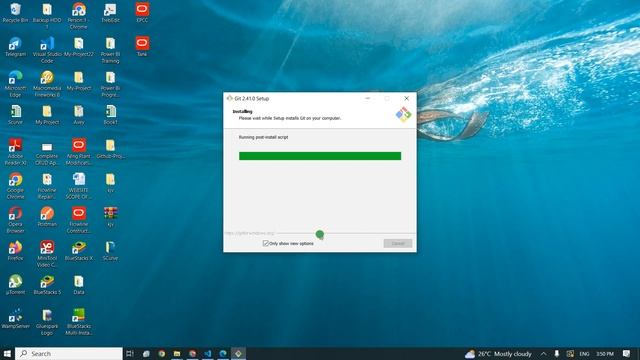Open the Tank Oracle desktop icon
Screen dimensions: 640x360
(142, 47)
